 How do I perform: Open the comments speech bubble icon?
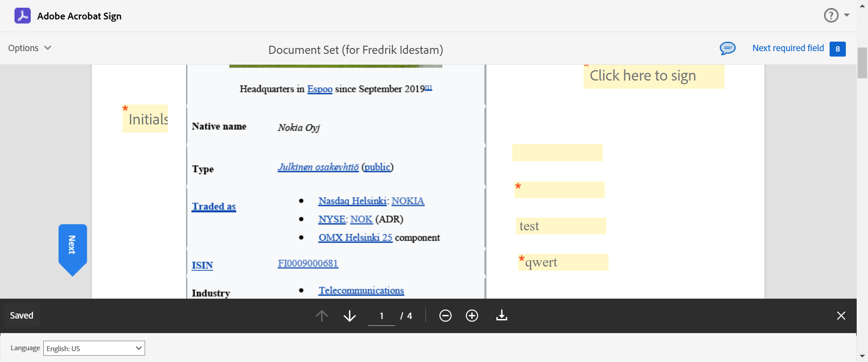727,48
